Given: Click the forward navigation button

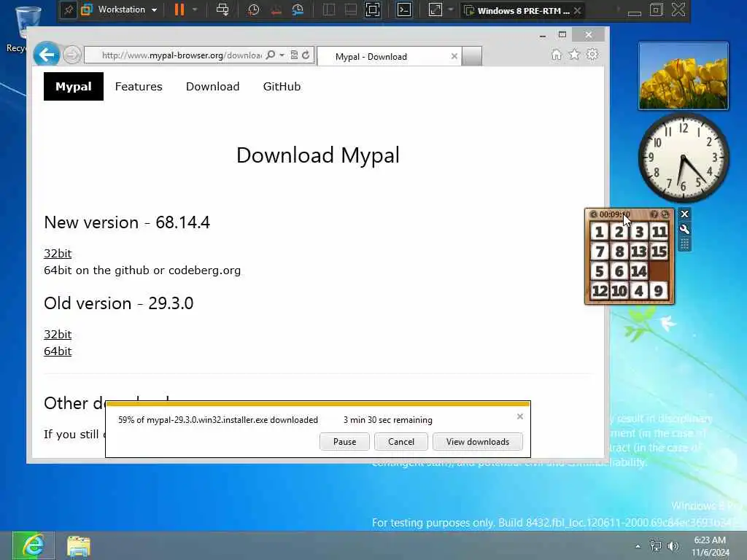Looking at the screenshot, I should (72, 55).
